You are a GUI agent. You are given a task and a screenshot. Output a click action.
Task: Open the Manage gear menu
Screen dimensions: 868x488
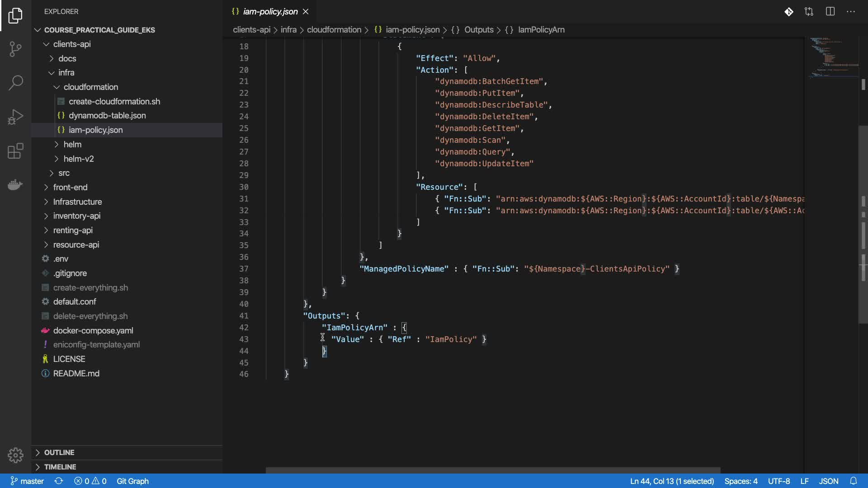pos(15,455)
